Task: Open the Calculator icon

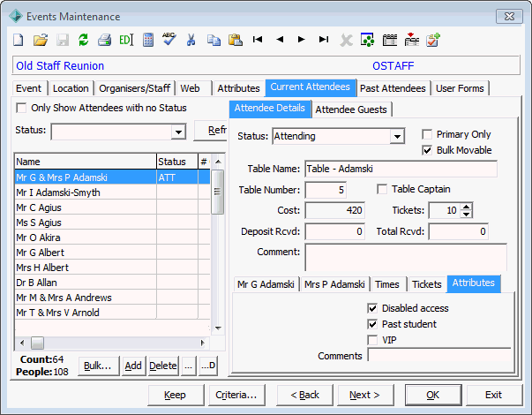Action: [148, 40]
